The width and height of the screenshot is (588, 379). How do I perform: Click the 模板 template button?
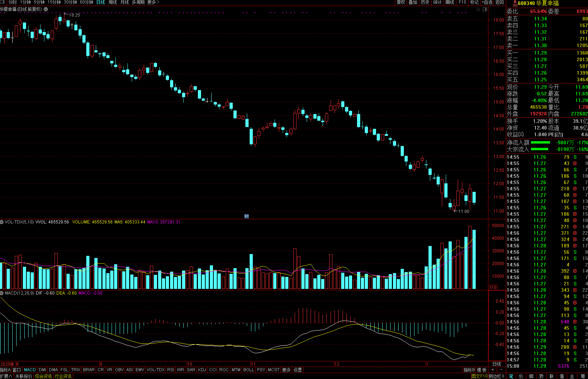(482, 370)
